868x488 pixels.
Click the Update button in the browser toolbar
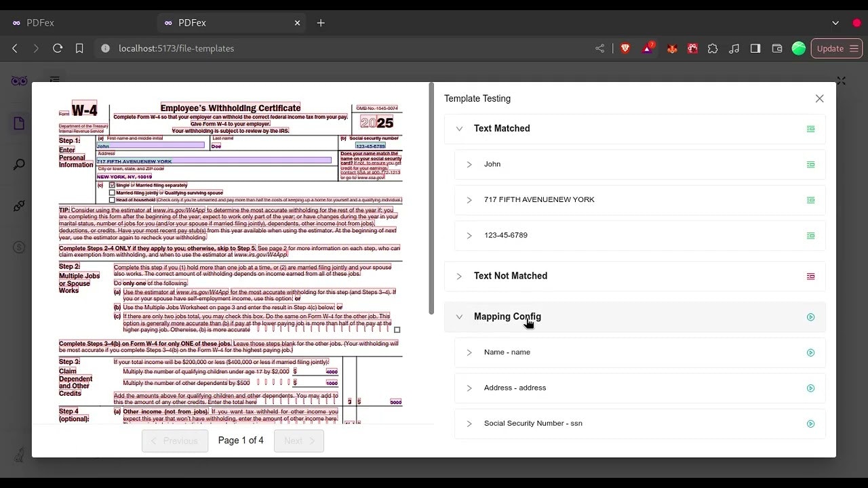(830, 48)
